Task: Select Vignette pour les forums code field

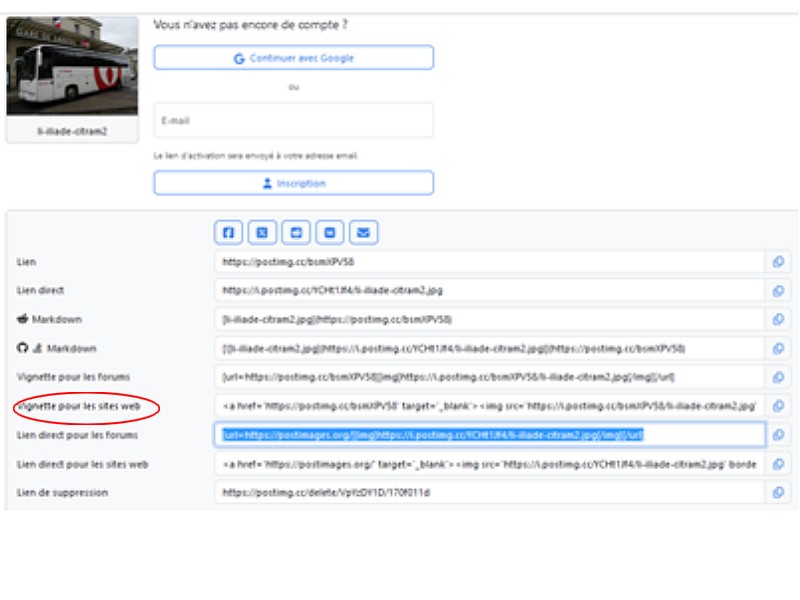Action: pyautogui.click(x=489, y=377)
